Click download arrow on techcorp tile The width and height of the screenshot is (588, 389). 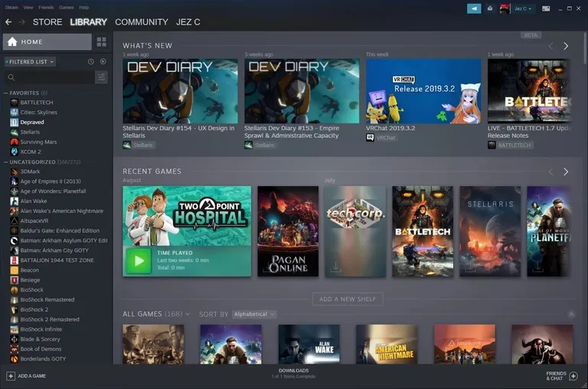pyautogui.click(x=335, y=266)
